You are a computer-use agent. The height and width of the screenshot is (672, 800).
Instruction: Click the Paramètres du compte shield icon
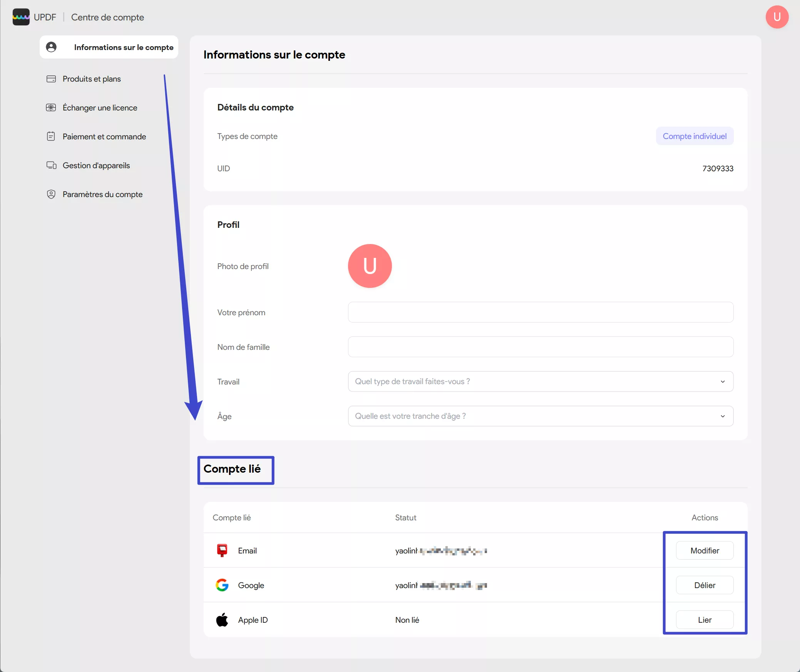(x=51, y=194)
